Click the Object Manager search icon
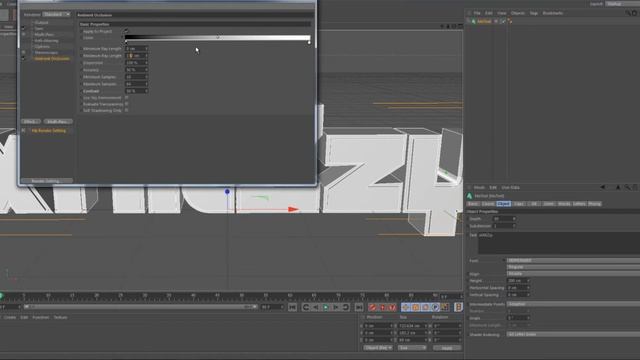640x360 pixels. [628, 13]
